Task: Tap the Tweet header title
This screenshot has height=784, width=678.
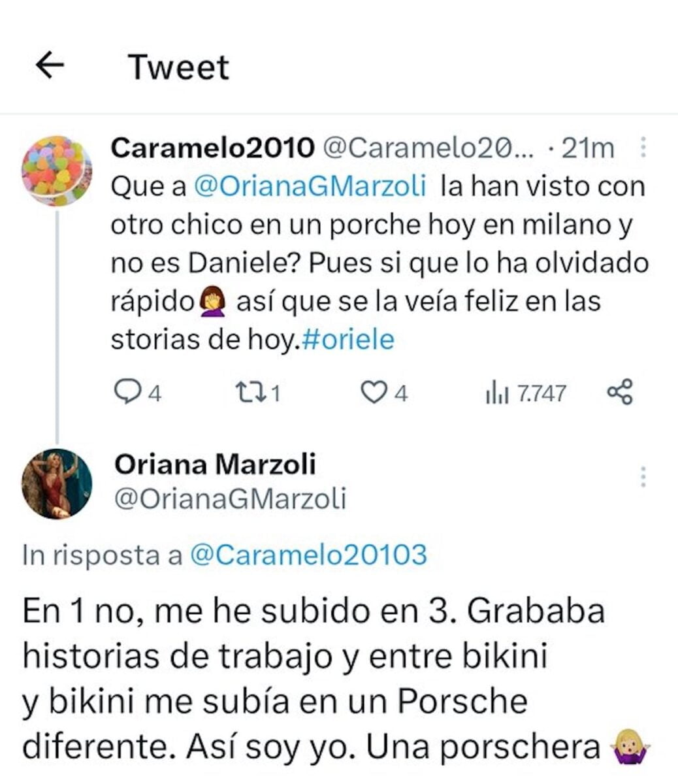Action: tap(178, 67)
